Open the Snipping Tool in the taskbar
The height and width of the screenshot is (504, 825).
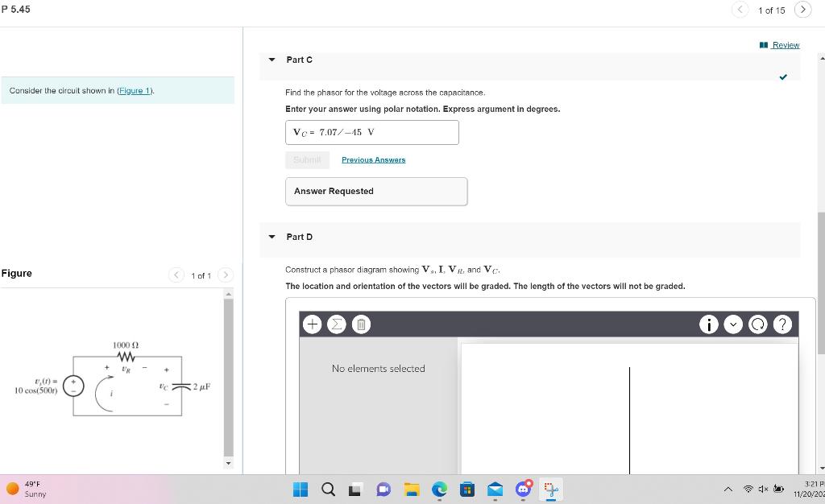coord(551,490)
